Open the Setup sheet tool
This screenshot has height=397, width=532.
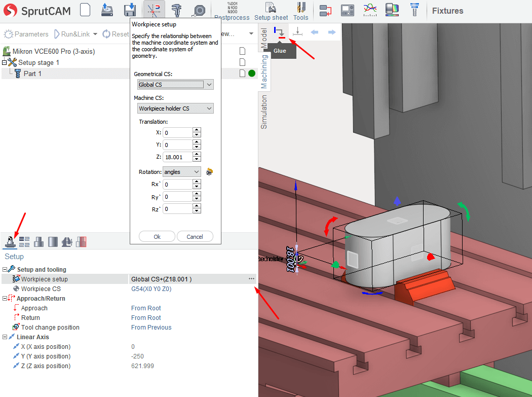(x=271, y=11)
